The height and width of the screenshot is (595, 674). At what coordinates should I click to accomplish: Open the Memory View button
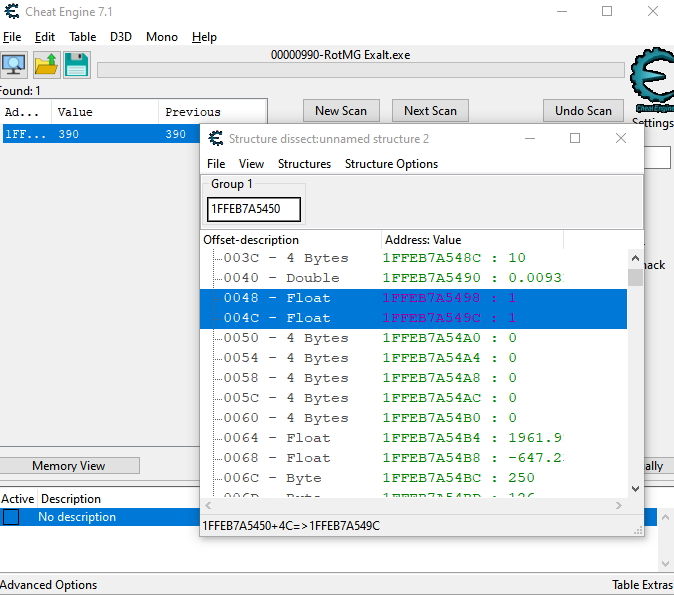click(69, 466)
